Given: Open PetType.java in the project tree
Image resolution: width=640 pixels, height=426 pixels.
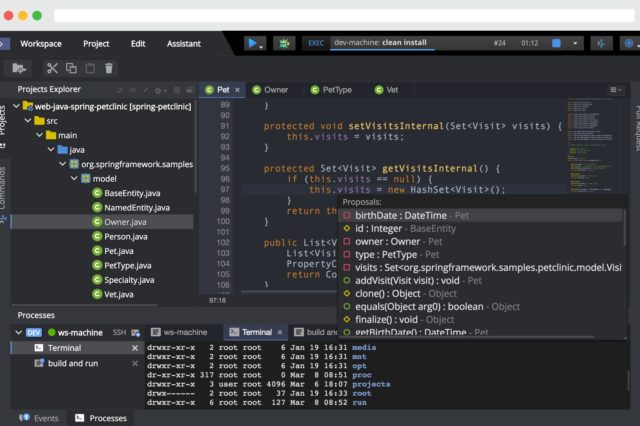Looking at the screenshot, I should coord(127,266).
